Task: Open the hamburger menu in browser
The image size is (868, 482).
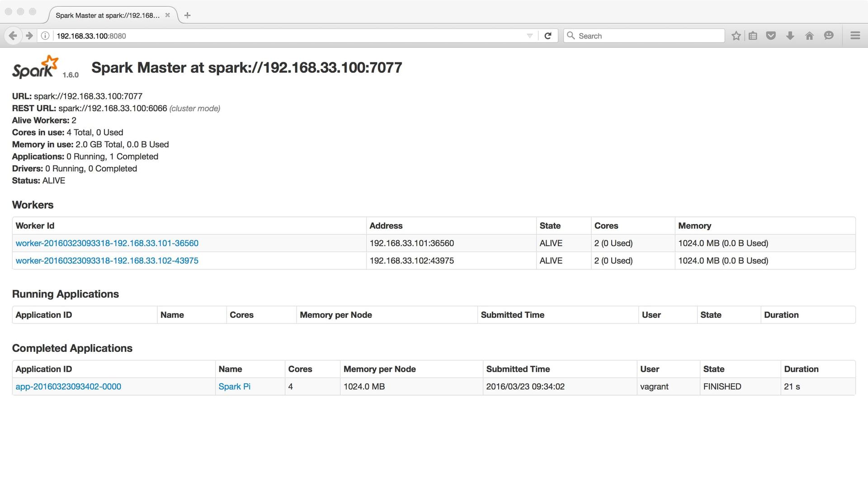Action: (x=855, y=36)
